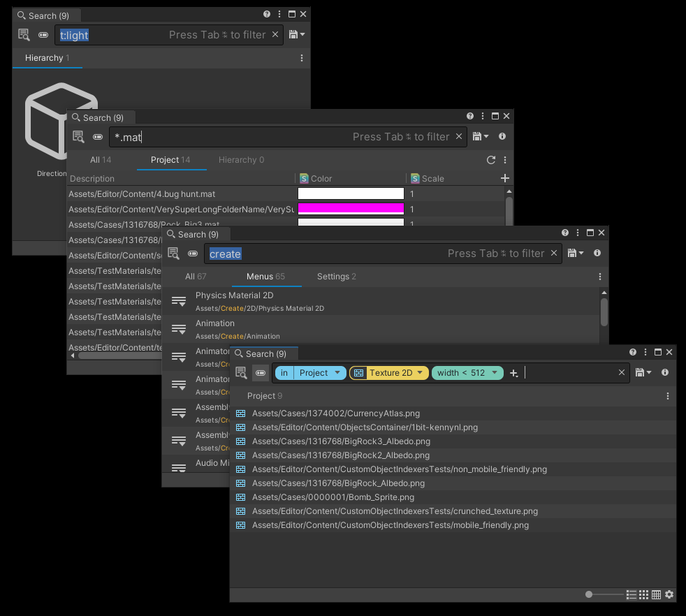Switch to list view in the bottom bar

[632, 594]
